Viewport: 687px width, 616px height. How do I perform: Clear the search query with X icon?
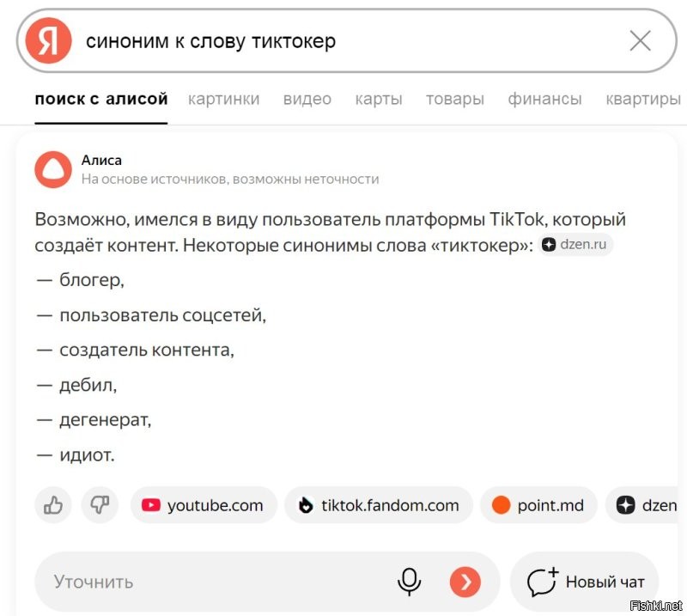point(641,40)
